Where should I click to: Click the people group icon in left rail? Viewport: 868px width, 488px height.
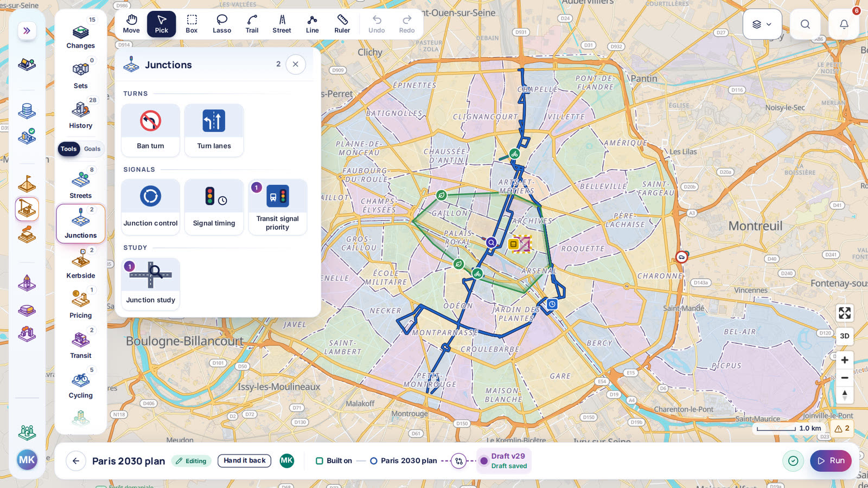click(27, 432)
